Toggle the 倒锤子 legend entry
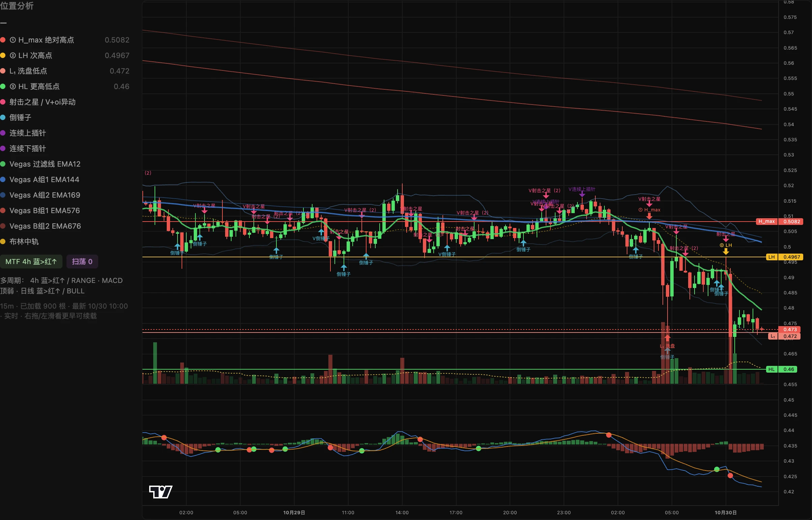This screenshot has height=520, width=812. (x=64, y=117)
